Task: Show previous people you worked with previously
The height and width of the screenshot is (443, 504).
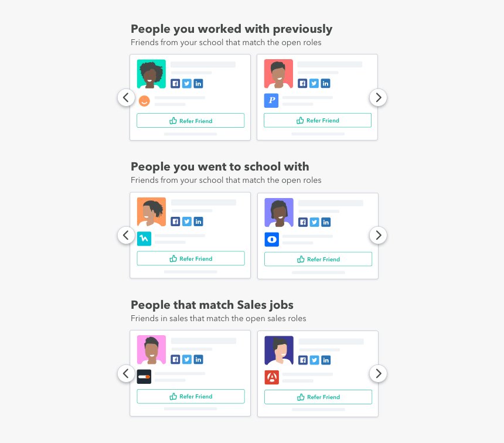Action: click(126, 97)
